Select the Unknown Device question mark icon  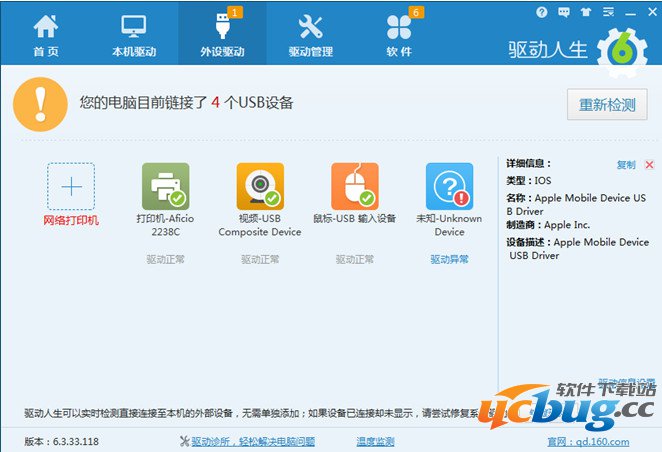[449, 186]
